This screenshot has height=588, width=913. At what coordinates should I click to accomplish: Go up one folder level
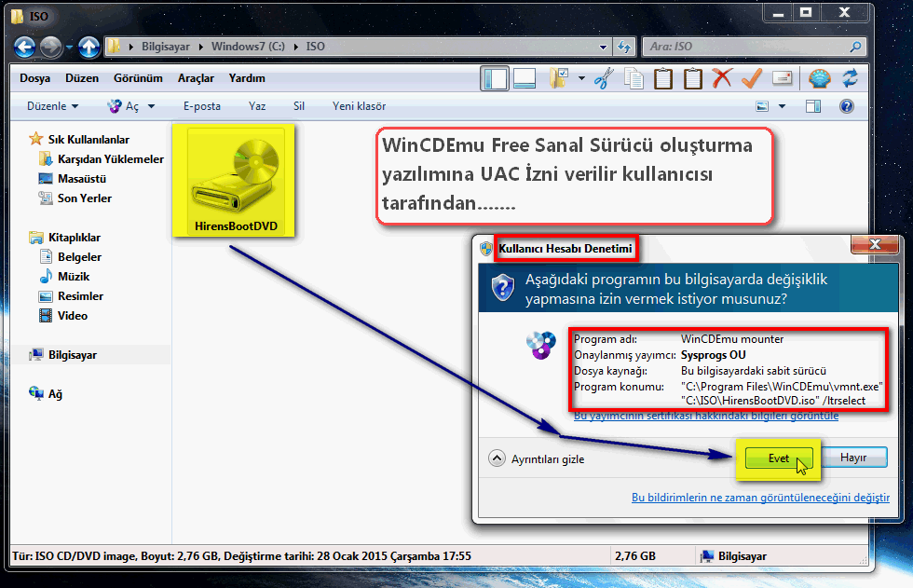pos(89,47)
